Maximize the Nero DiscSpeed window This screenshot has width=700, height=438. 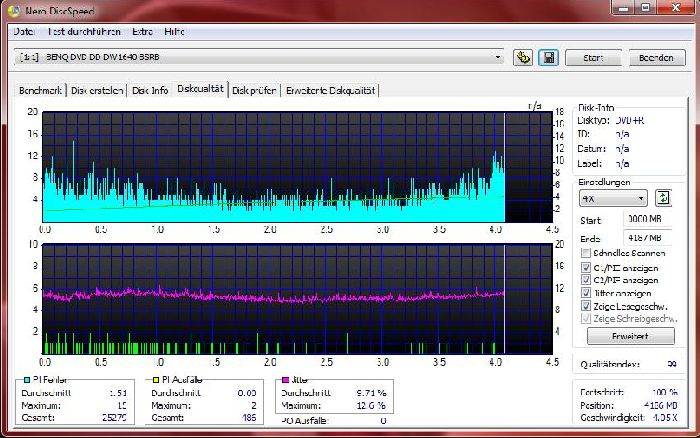[x=645, y=8]
